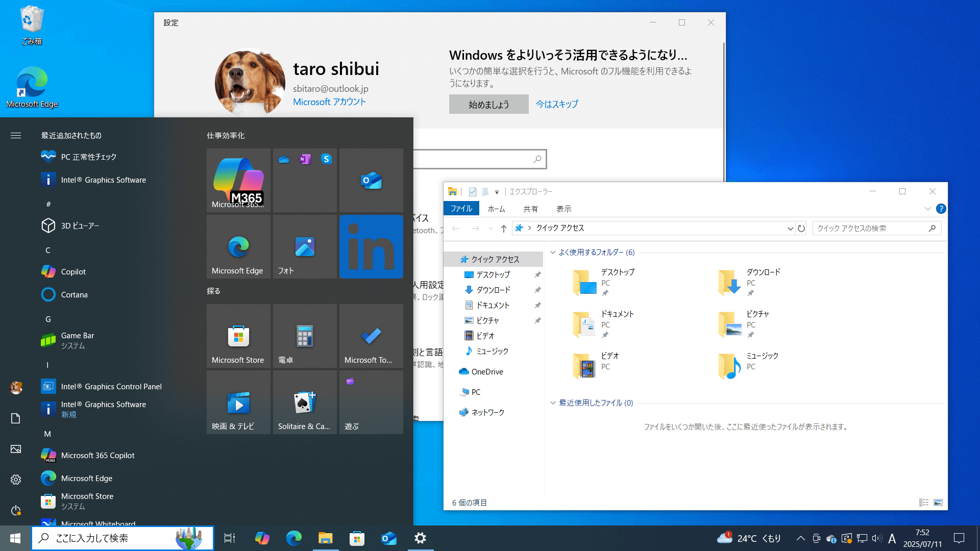
Task: Click the Settings window search field
Action: [x=480, y=159]
